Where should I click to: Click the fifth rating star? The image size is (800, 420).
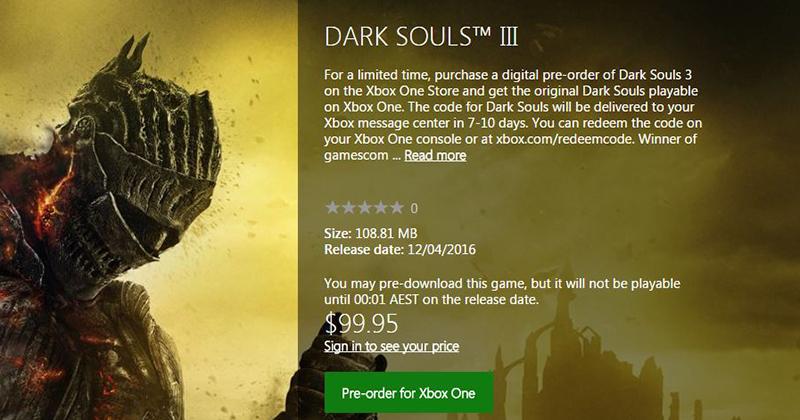click(x=396, y=208)
